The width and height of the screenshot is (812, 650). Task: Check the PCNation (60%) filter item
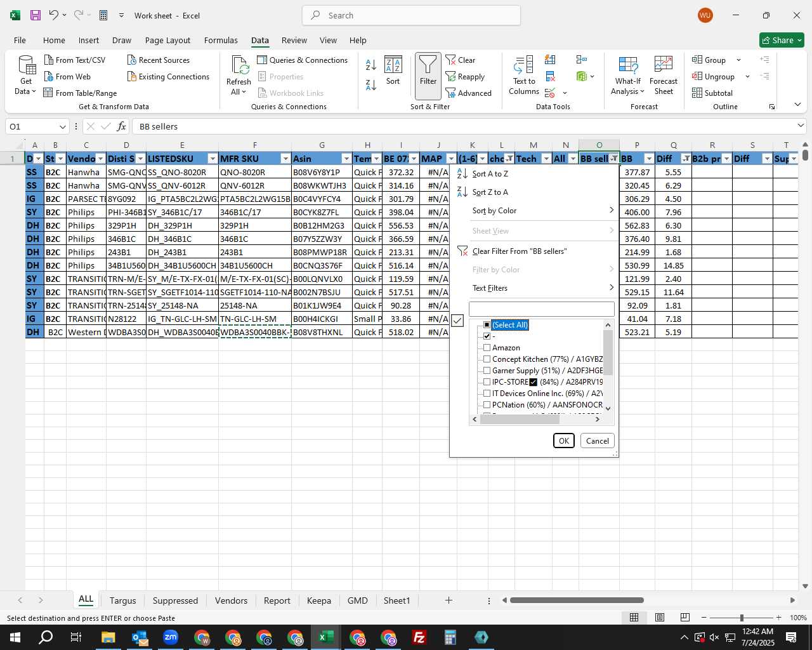pyautogui.click(x=487, y=405)
